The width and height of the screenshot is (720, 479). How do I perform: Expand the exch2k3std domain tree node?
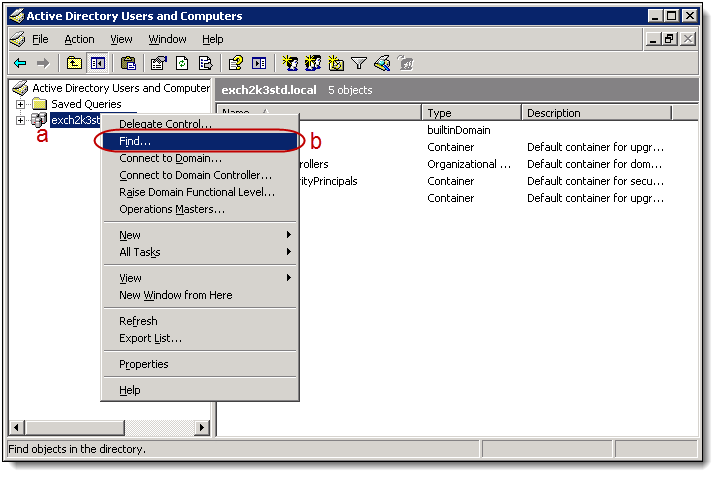[x=20, y=120]
